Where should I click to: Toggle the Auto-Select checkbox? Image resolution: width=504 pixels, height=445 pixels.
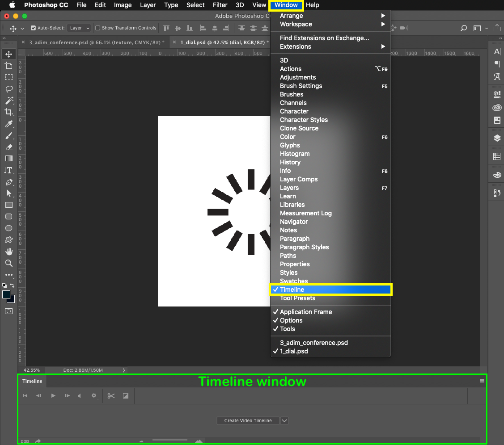click(x=33, y=28)
